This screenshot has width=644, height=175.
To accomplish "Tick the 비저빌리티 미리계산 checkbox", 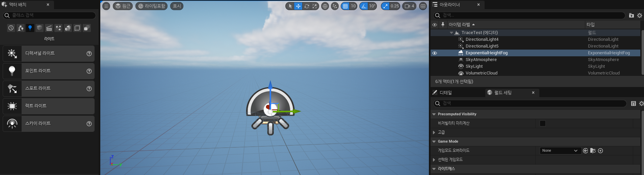I will [x=543, y=123].
